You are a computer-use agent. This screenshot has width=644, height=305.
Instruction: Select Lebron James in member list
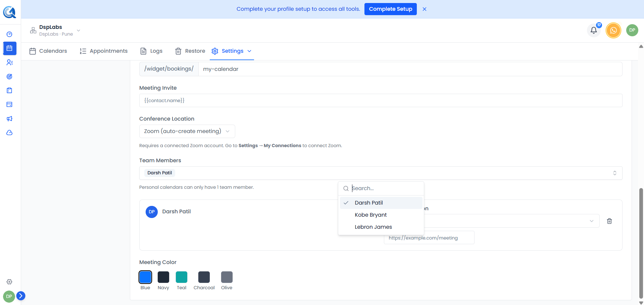pyautogui.click(x=381, y=227)
